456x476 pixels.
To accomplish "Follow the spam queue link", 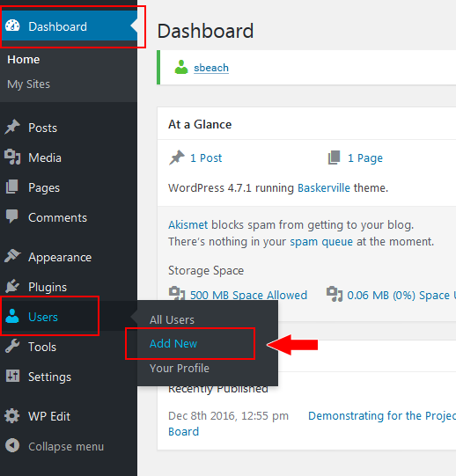I will (321, 242).
